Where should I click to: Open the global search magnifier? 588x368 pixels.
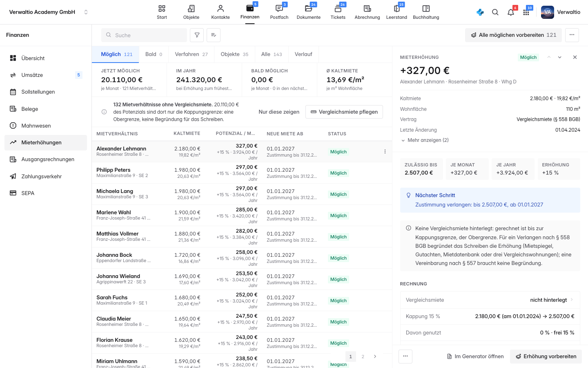495,12
